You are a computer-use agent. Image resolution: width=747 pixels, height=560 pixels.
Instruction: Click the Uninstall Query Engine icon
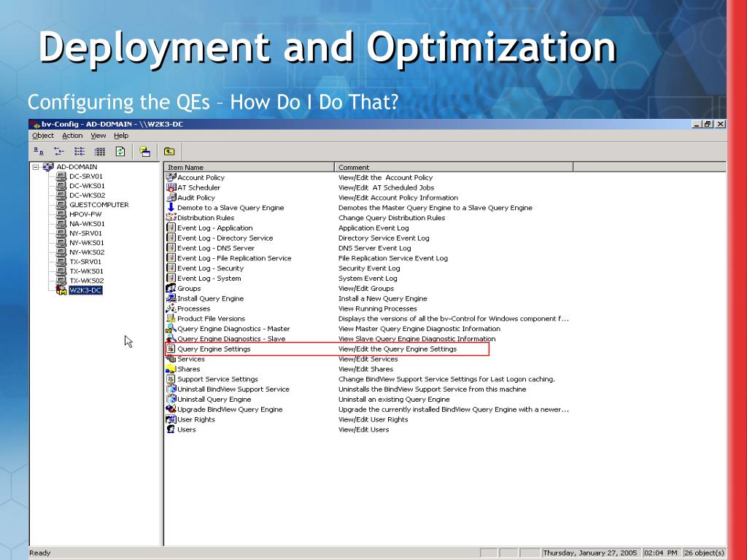171,399
